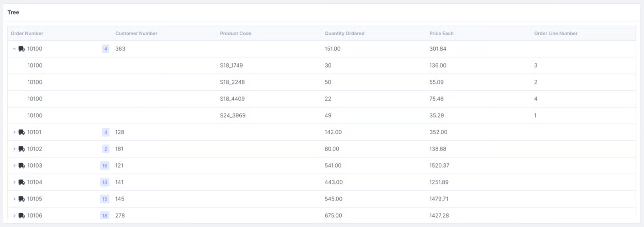Select the S18_1749 product row

tap(231, 65)
